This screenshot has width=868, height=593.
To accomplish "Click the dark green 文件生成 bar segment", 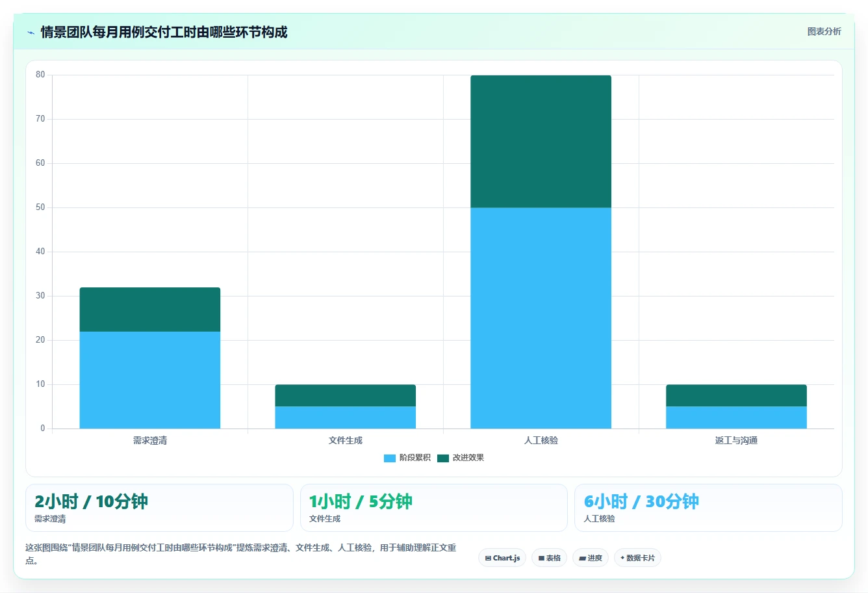I will pyautogui.click(x=346, y=395).
